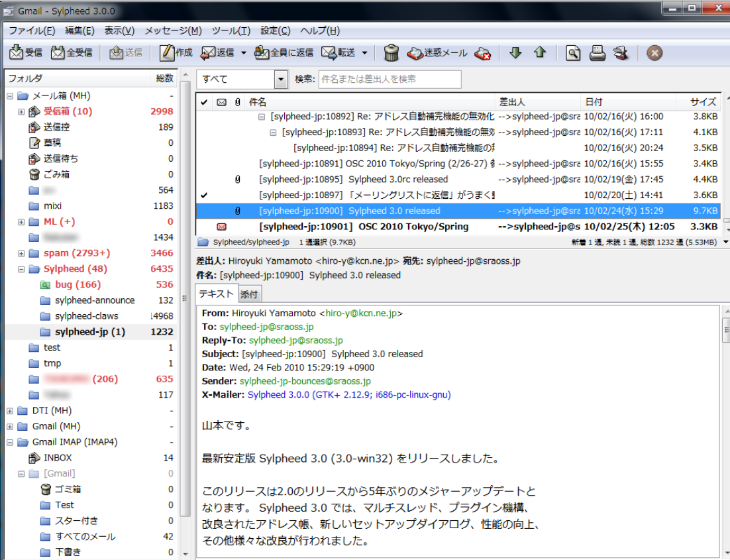Sort by 件名 subject column header

[x=370, y=102]
